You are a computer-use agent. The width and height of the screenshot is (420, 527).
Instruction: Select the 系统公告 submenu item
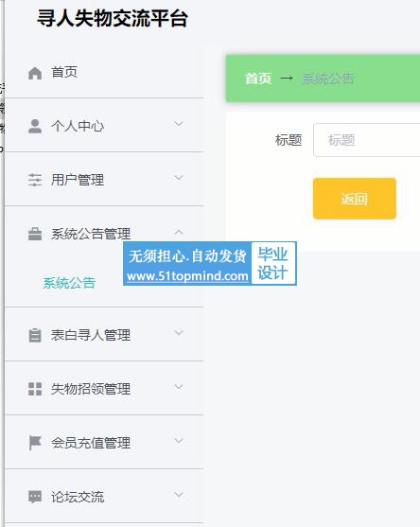pos(69,283)
